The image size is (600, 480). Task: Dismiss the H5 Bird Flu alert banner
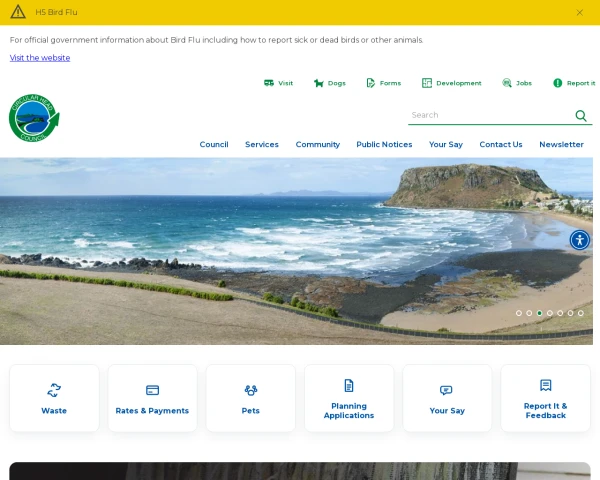coord(579,13)
